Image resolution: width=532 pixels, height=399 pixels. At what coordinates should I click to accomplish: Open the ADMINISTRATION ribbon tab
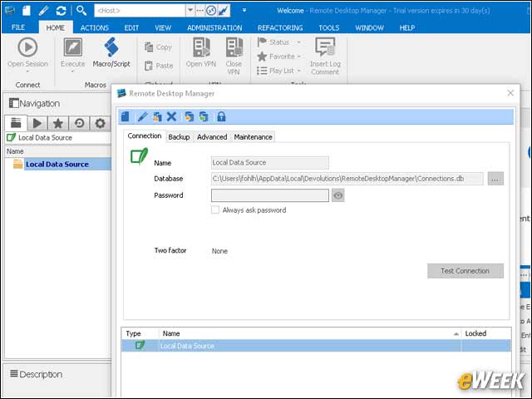click(x=214, y=27)
